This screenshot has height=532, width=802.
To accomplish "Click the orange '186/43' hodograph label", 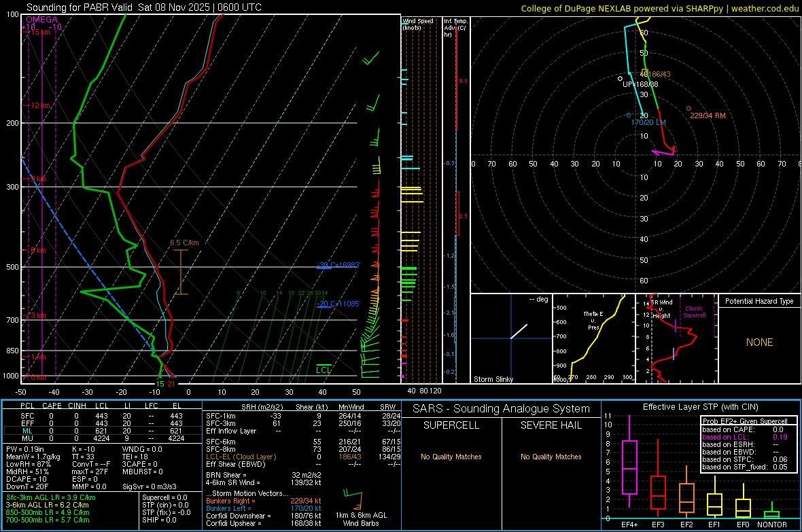I will point(659,74).
